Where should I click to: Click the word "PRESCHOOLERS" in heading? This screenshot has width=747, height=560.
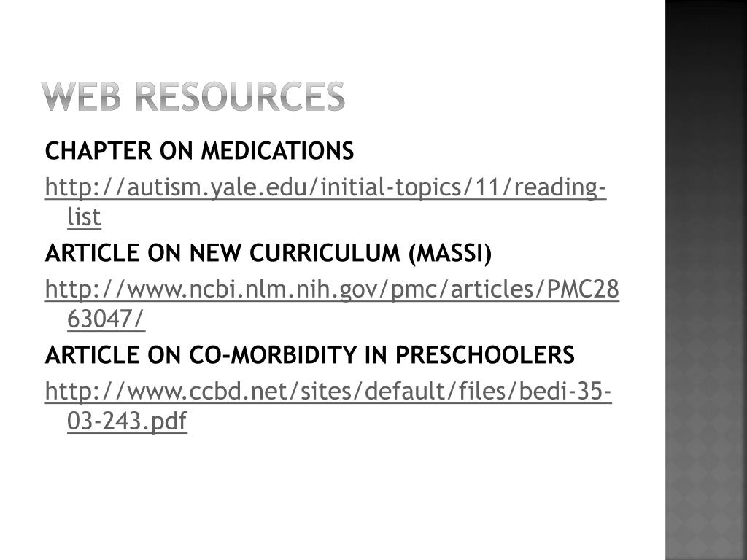tap(485, 356)
